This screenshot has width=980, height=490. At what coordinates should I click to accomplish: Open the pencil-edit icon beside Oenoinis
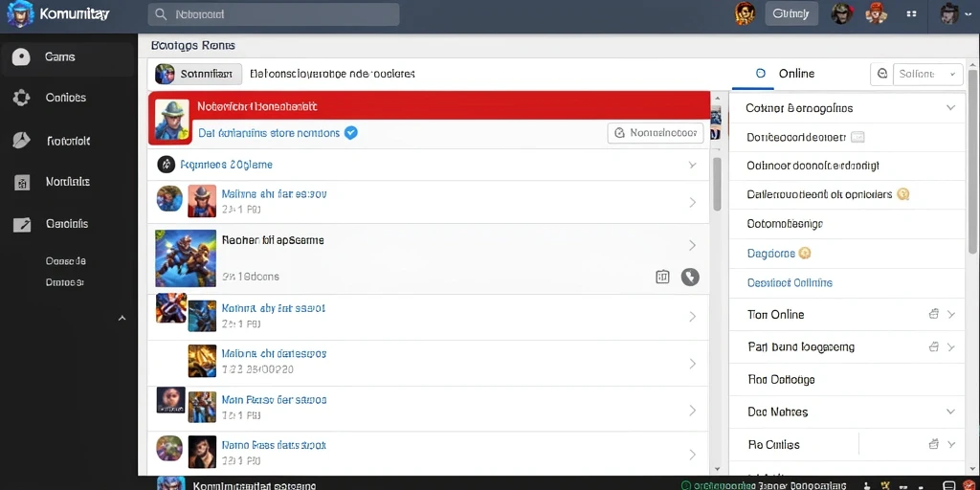[x=22, y=224]
